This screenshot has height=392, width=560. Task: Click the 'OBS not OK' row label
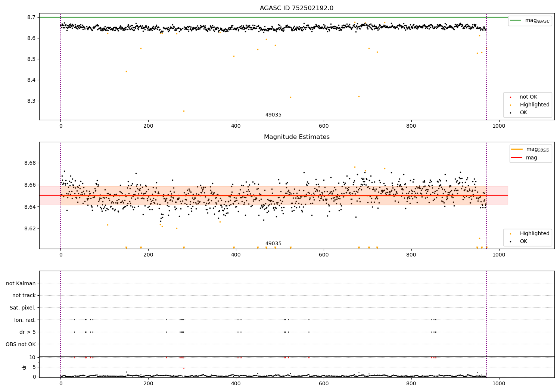[21, 344]
